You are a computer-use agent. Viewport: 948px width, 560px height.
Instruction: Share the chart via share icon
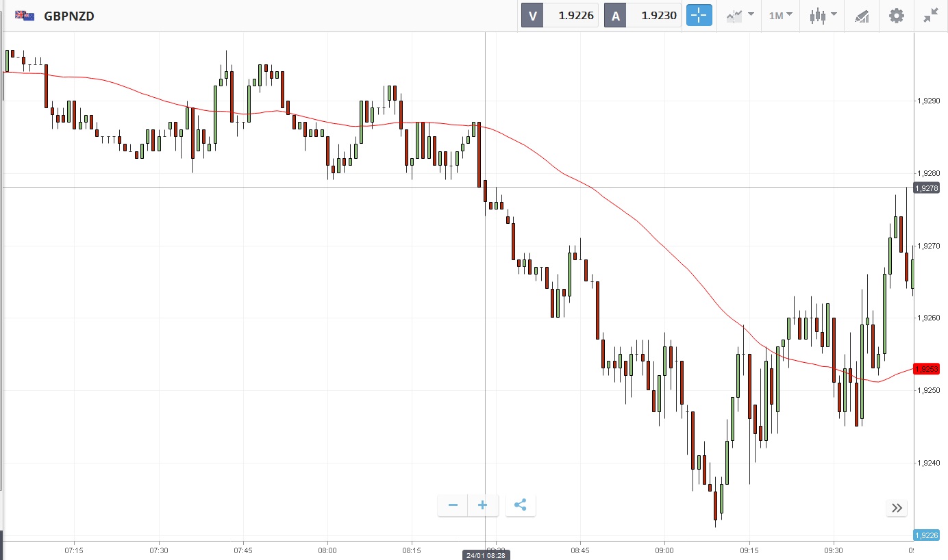tap(520, 505)
